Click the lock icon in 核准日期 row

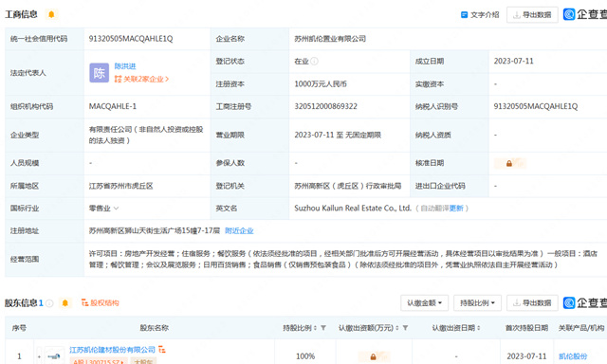click(x=509, y=163)
